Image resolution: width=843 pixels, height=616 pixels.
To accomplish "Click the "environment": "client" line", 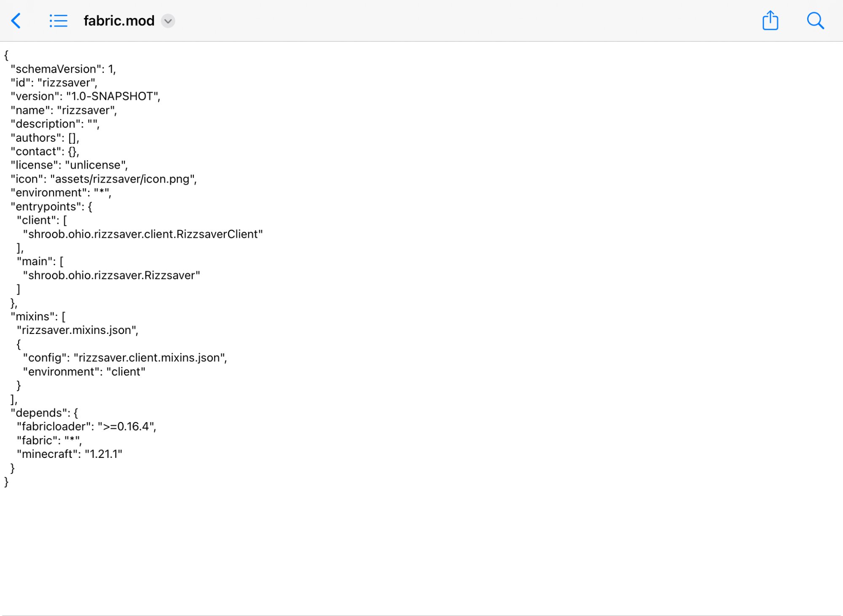I will [84, 372].
